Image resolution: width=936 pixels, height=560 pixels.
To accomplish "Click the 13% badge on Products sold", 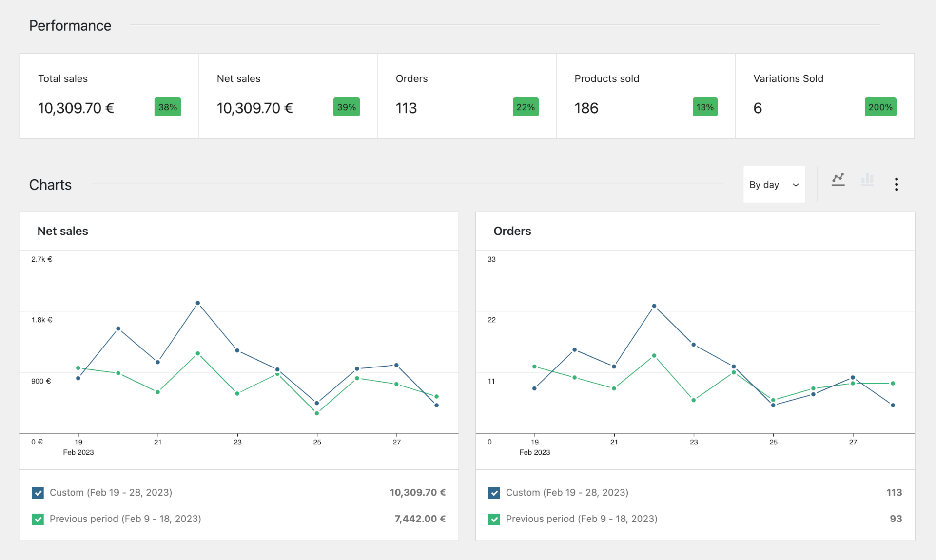I will (x=705, y=107).
